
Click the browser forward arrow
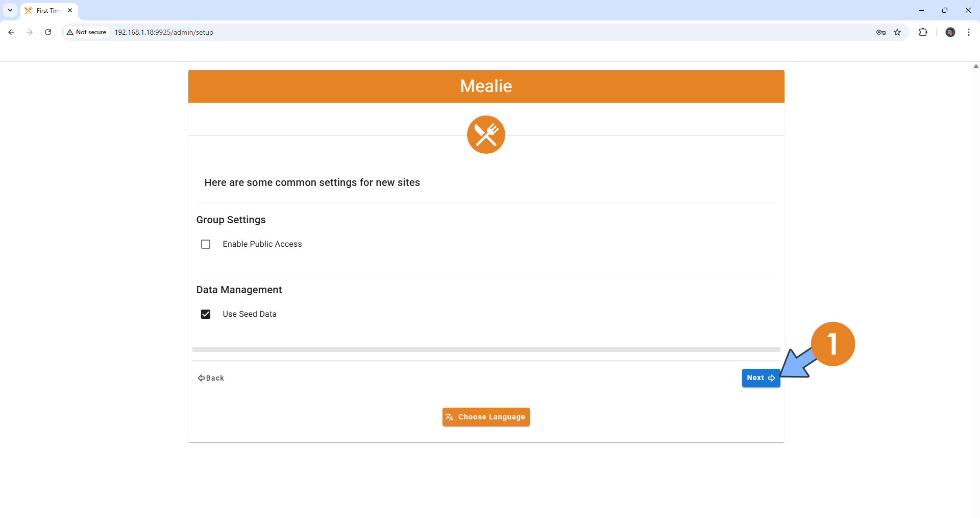(x=30, y=32)
